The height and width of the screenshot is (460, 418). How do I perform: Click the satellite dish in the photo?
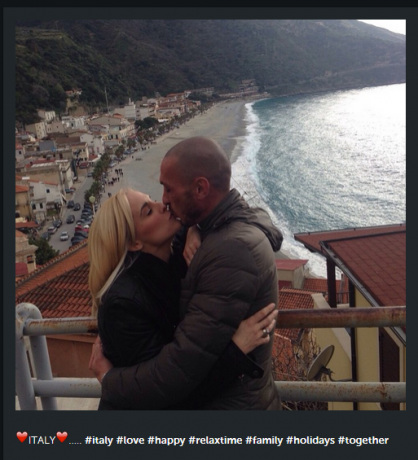(321, 362)
